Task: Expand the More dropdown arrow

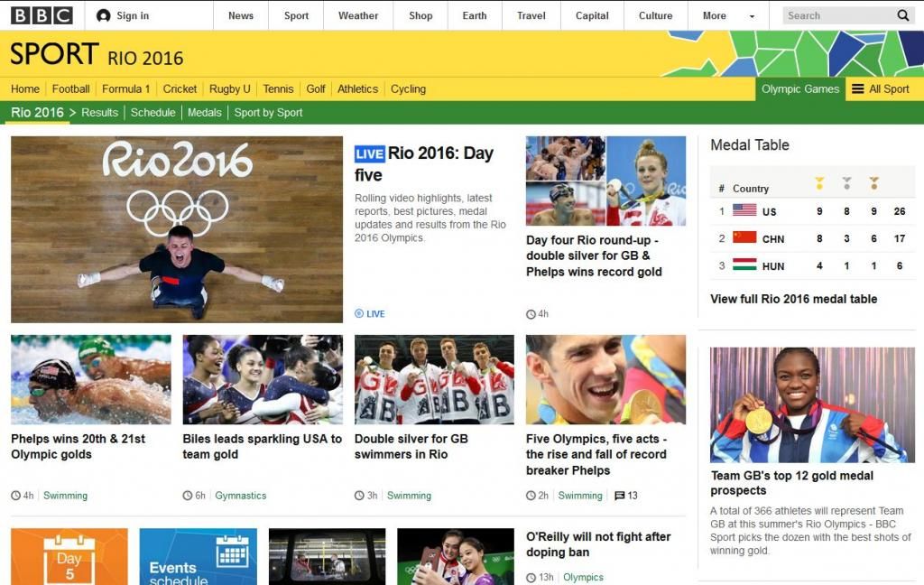Action: 752,16
